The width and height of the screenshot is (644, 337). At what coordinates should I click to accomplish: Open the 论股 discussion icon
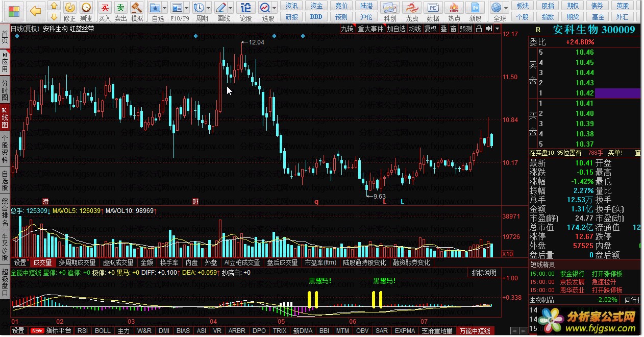point(245,8)
